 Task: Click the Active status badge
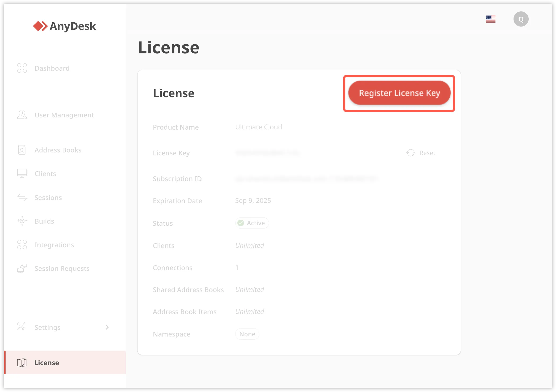(252, 223)
